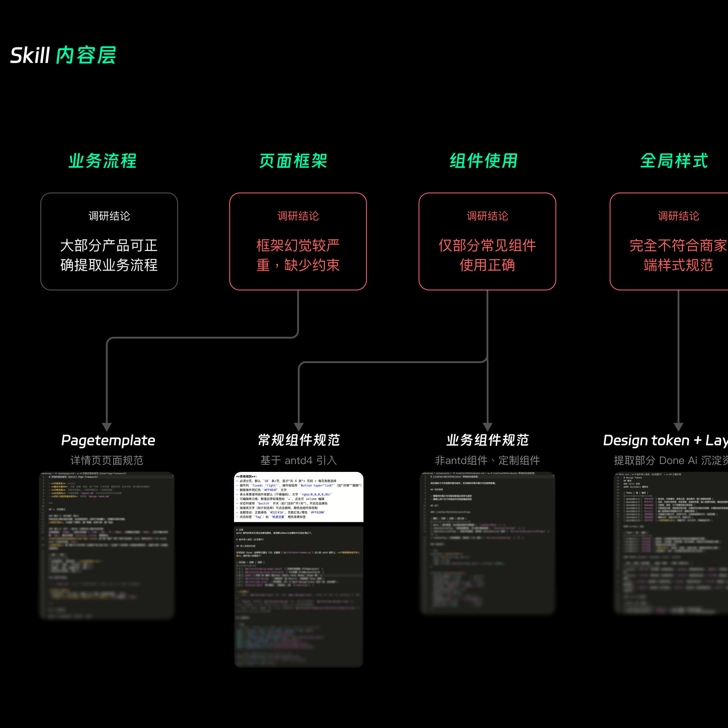This screenshot has height=728, width=728.
Task: Click the "完全不符合商家端样式规范" conclusion card
Action: click(669, 242)
